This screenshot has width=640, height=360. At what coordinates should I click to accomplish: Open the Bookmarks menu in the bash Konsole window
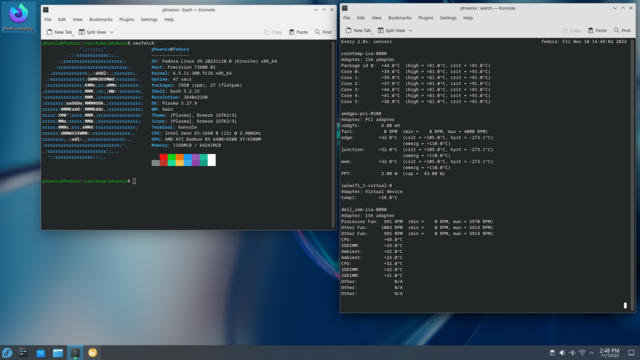[x=101, y=19]
